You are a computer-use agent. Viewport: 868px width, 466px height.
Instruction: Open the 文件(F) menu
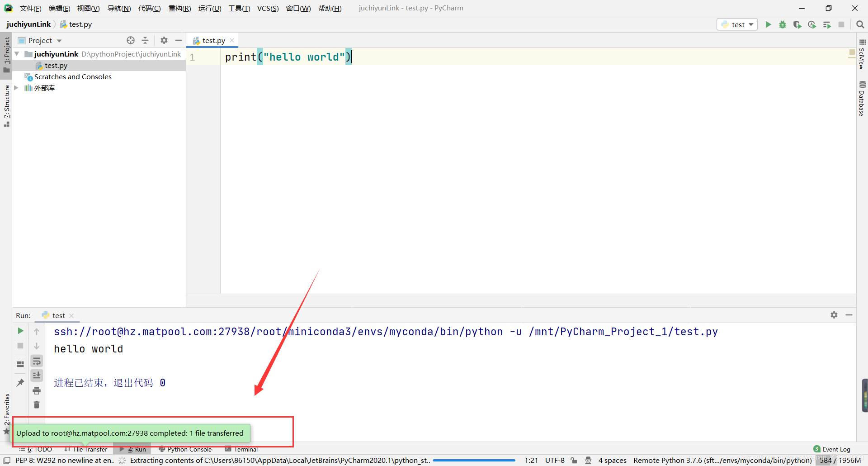(30, 8)
